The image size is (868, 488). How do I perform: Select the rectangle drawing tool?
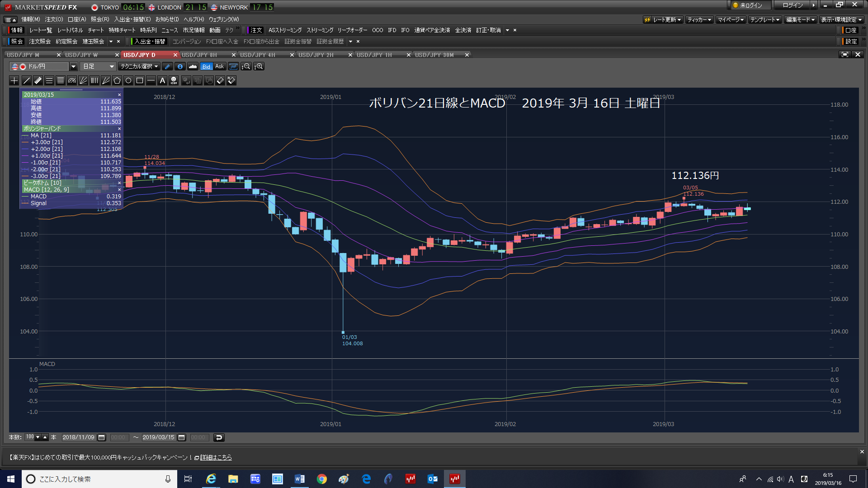[x=140, y=80]
